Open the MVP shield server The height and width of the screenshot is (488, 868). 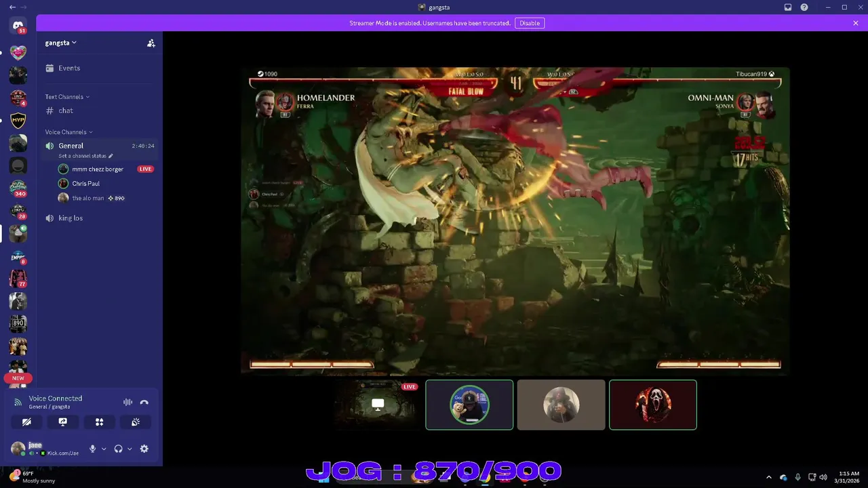(x=18, y=121)
